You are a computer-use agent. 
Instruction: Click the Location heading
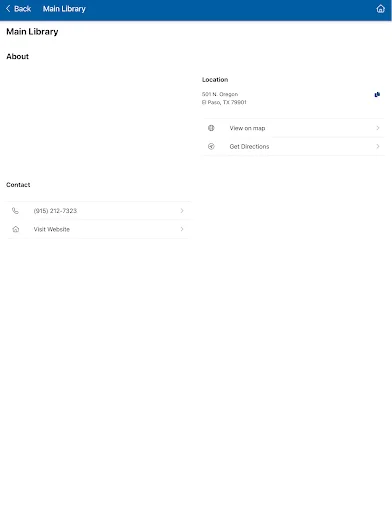coord(215,80)
